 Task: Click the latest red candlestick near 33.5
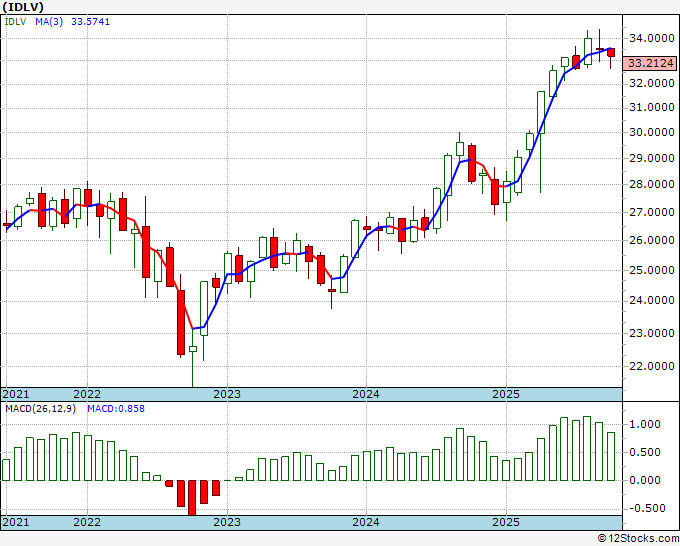point(611,52)
